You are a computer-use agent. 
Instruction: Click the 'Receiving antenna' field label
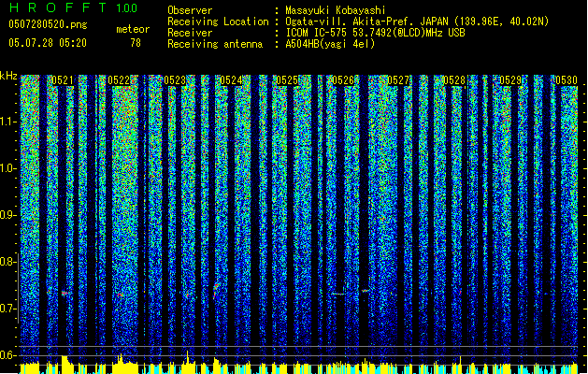pyautogui.click(x=215, y=44)
